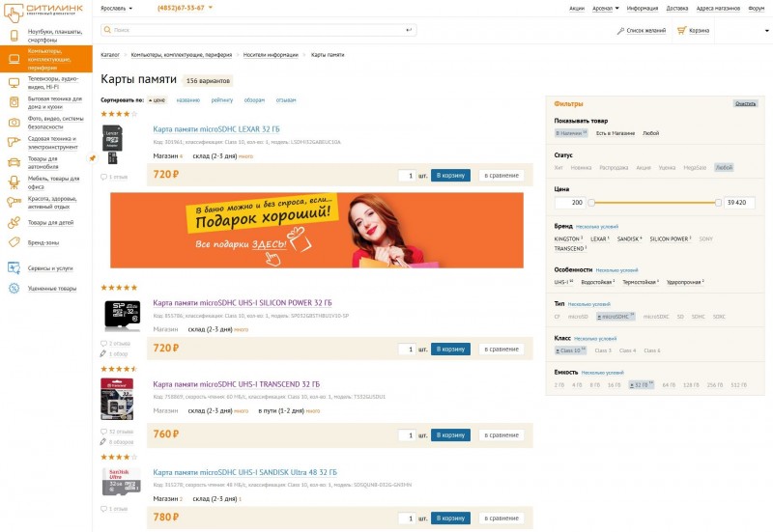Open the beauty and health hairdryer icon

pyautogui.click(x=14, y=202)
